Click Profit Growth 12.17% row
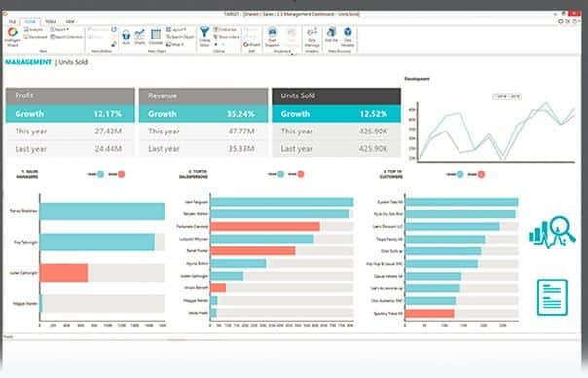This screenshot has height=378, width=588. [x=70, y=114]
